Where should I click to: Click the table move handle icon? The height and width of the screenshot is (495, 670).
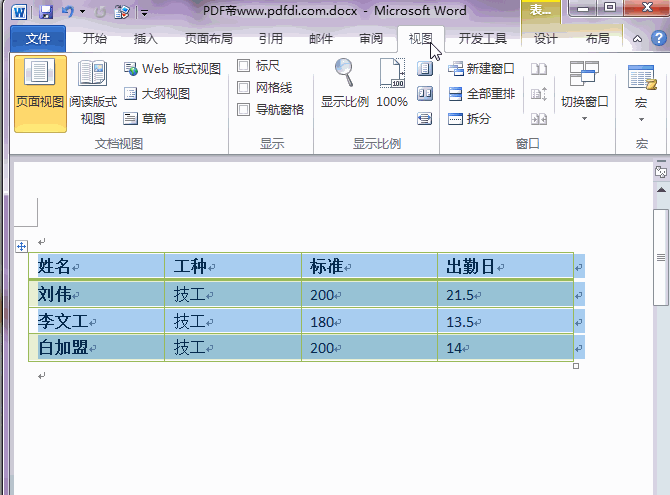click(x=21, y=246)
